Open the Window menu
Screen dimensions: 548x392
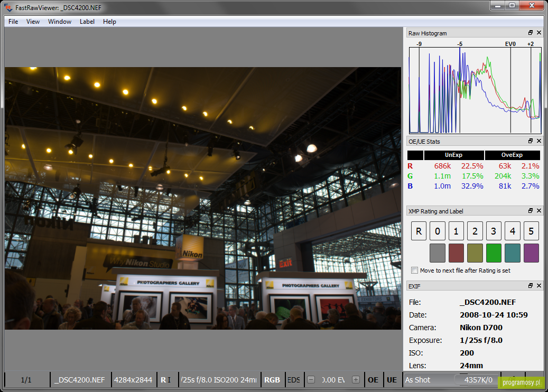pyautogui.click(x=60, y=22)
